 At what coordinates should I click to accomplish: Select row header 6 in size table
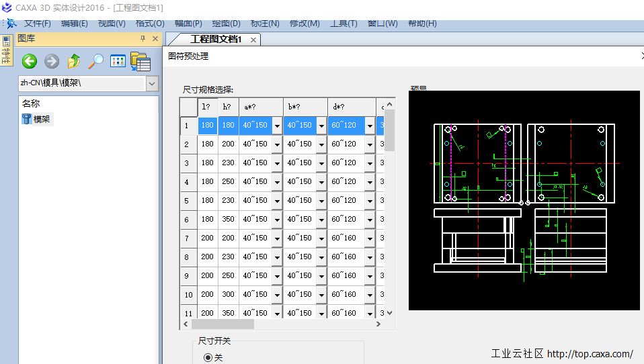(x=188, y=220)
